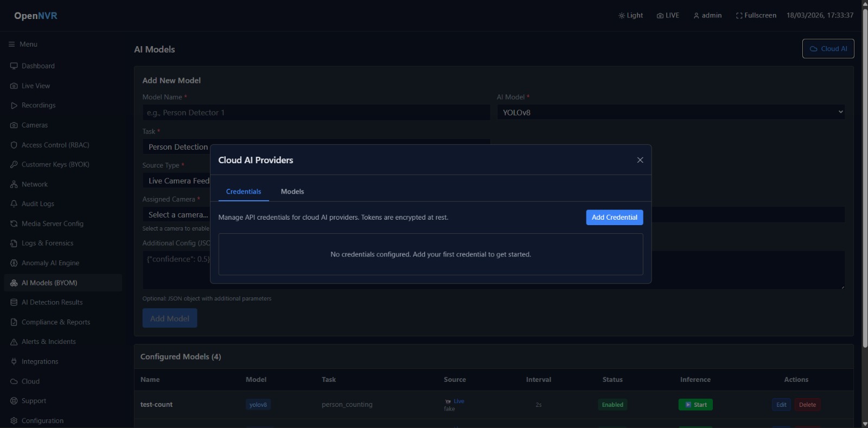This screenshot has height=428, width=868.
Task: Click the AI Models (BYOM) icon
Action: pyautogui.click(x=14, y=283)
